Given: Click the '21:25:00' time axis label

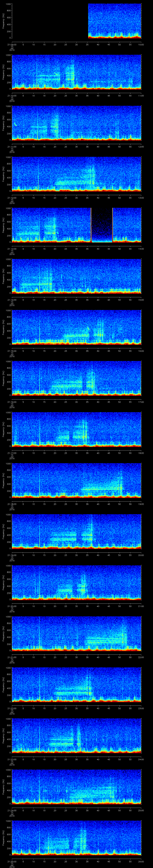Looking at the screenshot, I should pyautogui.click(x=12, y=861).
